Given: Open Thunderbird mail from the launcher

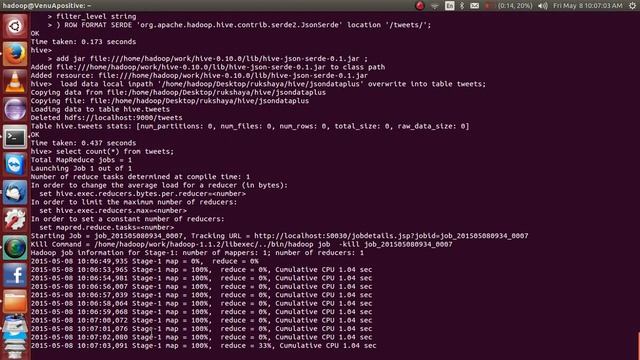Looking at the screenshot, I should [x=15, y=192].
